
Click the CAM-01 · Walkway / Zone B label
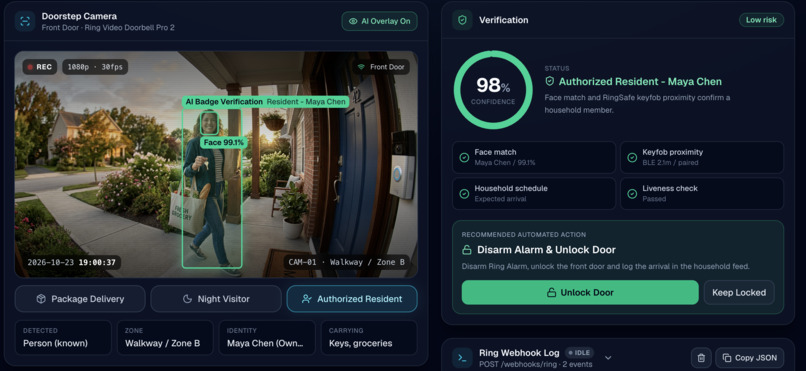347,262
